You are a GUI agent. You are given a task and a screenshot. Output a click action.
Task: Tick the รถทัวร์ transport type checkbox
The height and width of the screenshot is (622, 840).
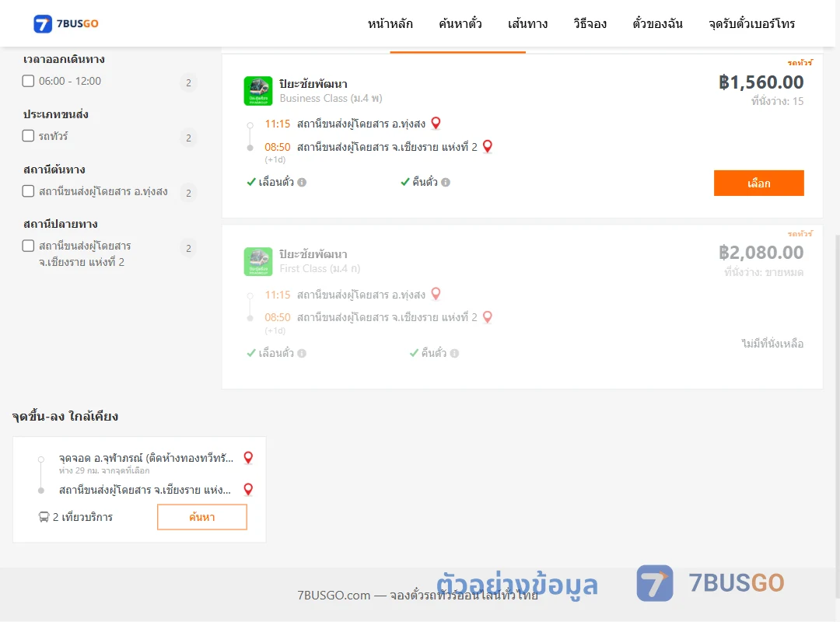point(29,135)
